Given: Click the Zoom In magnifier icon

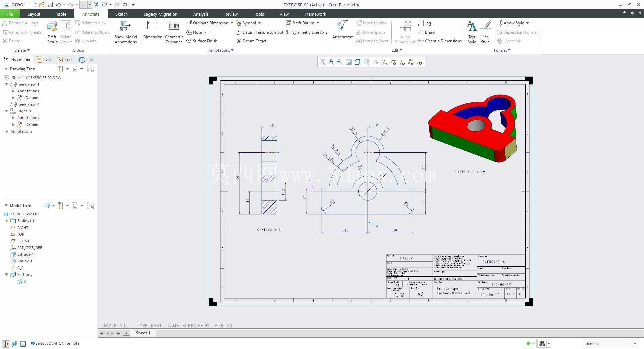Looking at the screenshot, I should 331,62.
